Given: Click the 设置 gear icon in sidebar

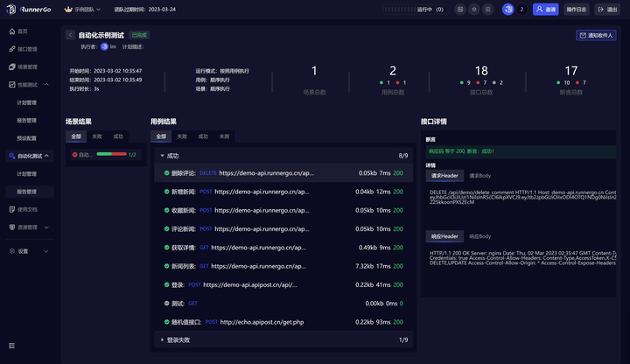Looking at the screenshot, I should pos(12,251).
